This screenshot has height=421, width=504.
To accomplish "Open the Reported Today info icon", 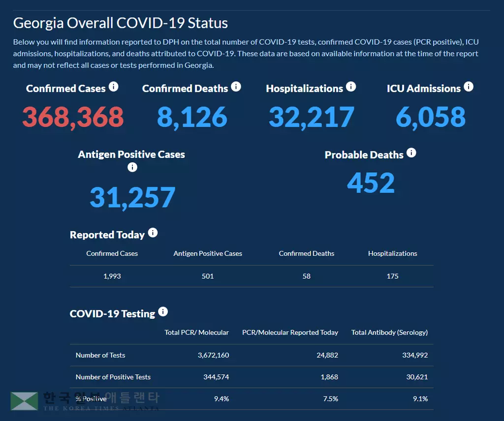I will (x=153, y=233).
